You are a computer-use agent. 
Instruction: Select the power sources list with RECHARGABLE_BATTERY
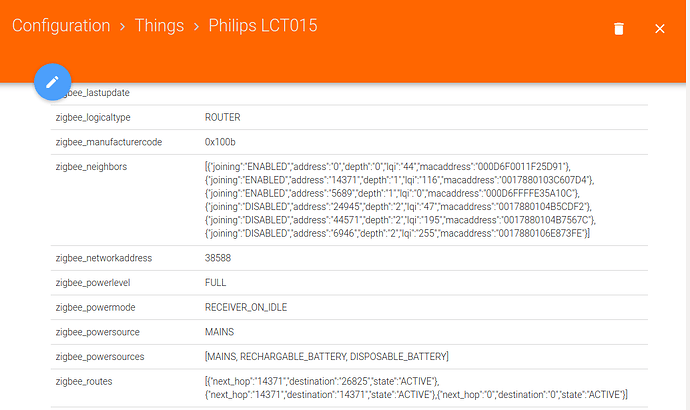(x=327, y=356)
